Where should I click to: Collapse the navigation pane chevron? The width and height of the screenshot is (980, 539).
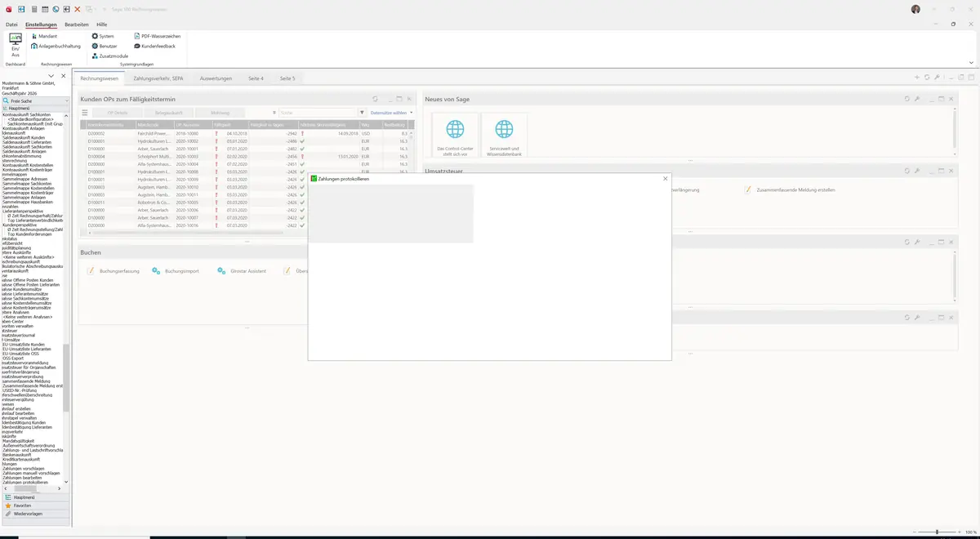click(x=51, y=76)
